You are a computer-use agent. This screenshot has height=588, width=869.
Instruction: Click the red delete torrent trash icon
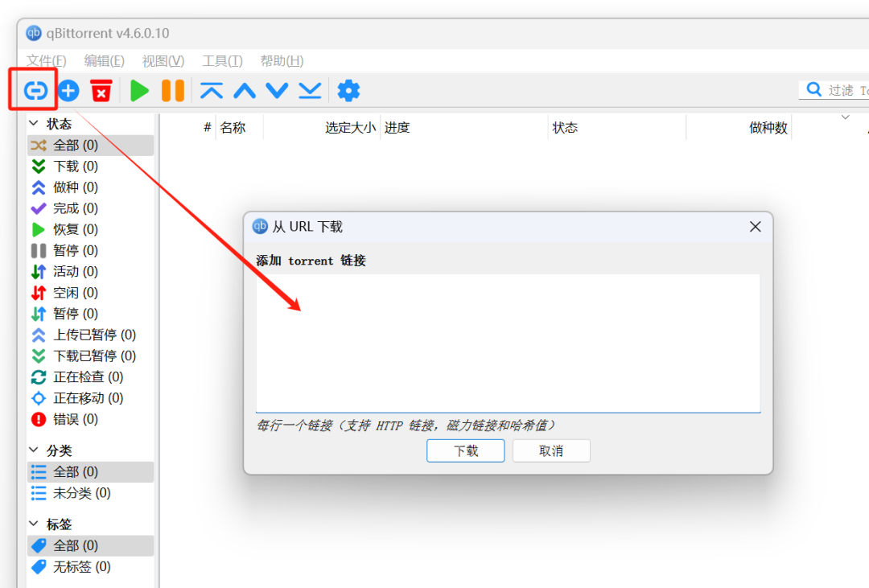coord(101,90)
